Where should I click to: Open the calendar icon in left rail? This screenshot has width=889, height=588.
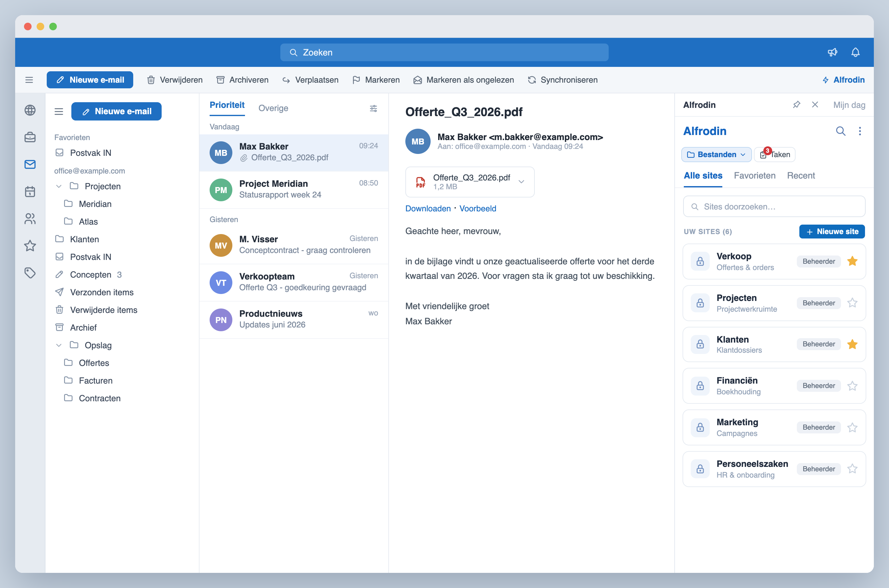(30, 191)
